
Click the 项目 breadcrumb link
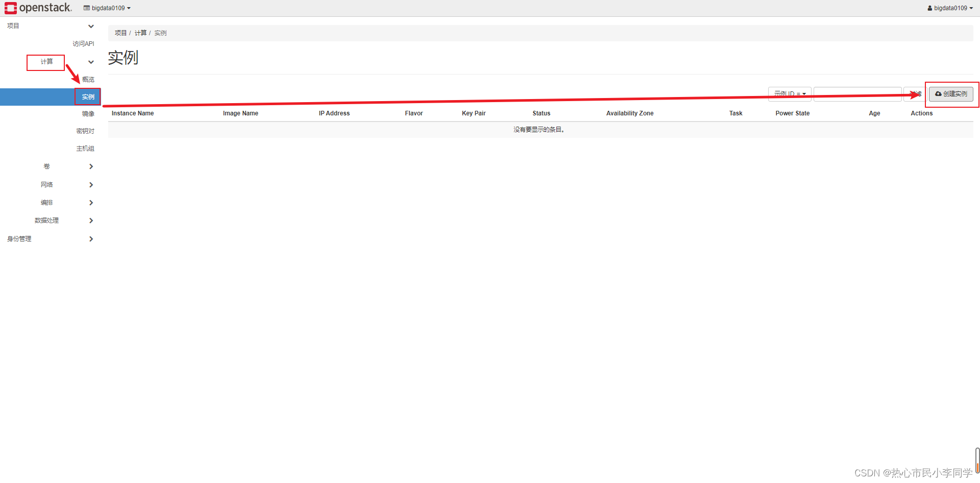pyautogui.click(x=120, y=33)
